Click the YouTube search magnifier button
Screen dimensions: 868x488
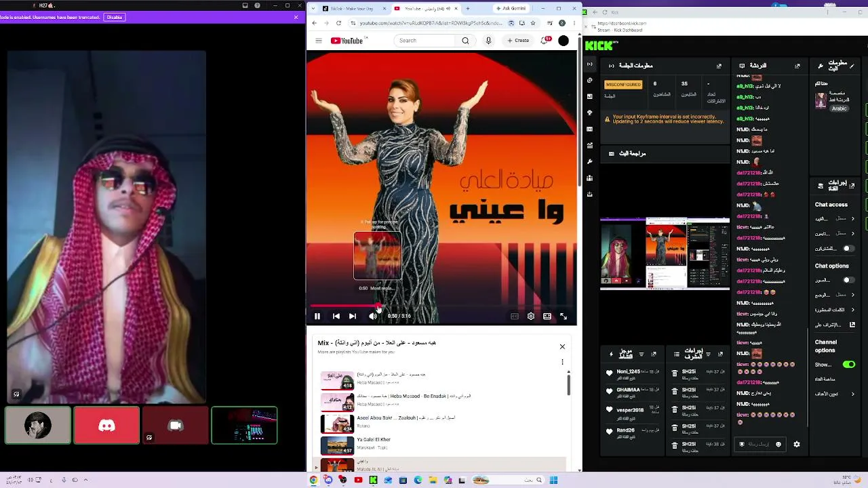coord(465,41)
